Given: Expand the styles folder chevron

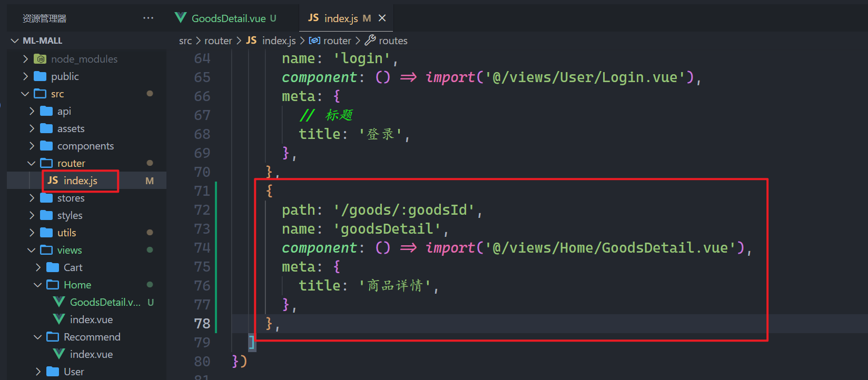Looking at the screenshot, I should (32, 215).
